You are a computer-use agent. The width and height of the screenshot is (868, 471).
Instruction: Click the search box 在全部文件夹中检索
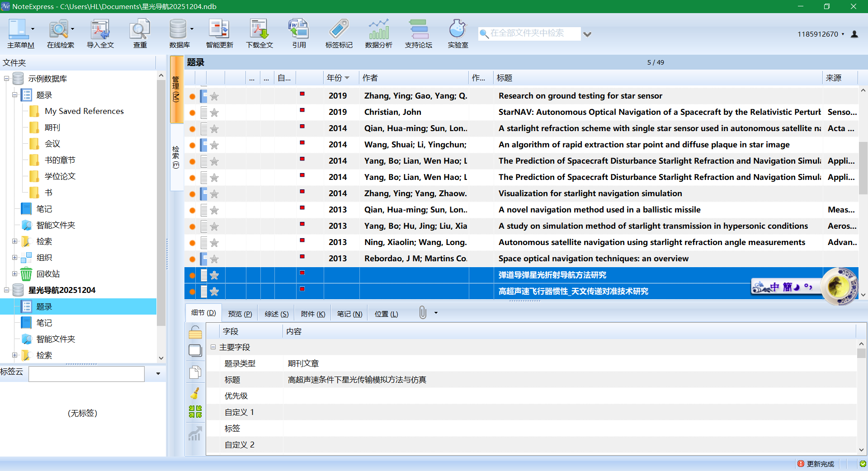(529, 33)
